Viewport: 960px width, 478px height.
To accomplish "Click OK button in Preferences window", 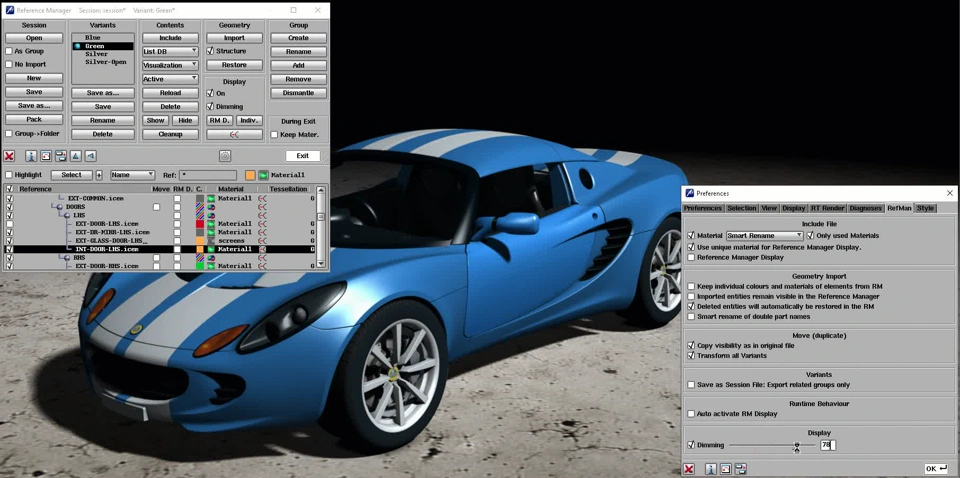I will coord(936,469).
